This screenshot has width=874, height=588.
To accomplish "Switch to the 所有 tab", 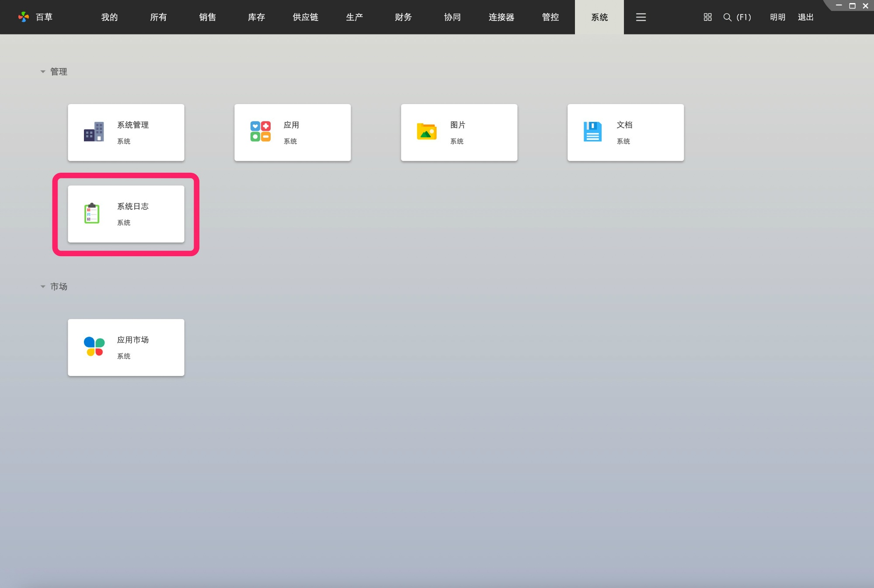I will coord(158,17).
